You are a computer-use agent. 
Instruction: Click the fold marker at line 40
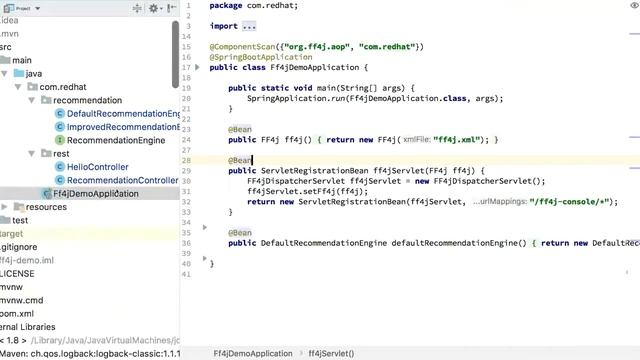pos(205,258)
